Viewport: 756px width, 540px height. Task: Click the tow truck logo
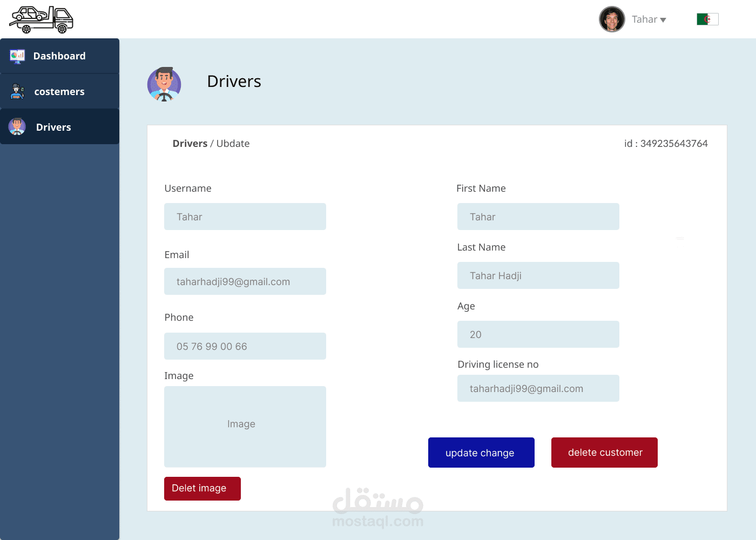click(x=41, y=20)
